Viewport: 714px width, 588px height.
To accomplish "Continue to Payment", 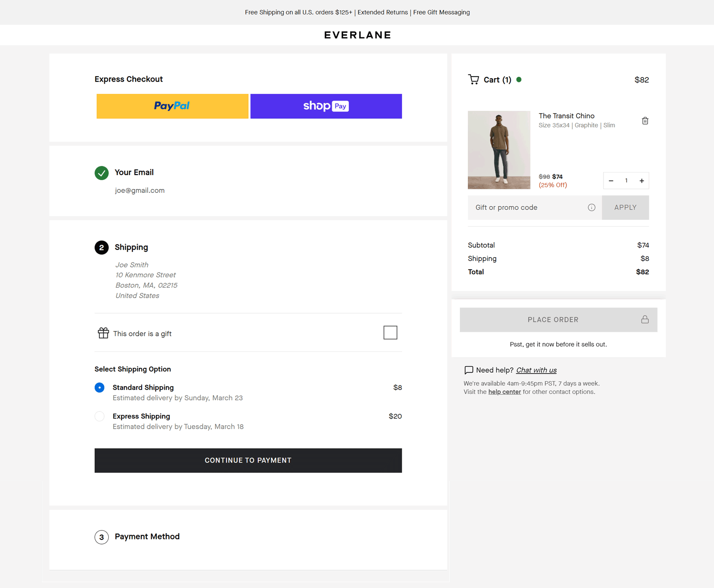I will pos(248,460).
